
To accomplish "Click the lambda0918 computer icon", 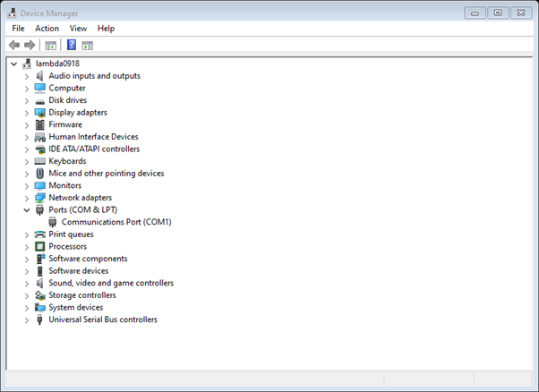I will (27, 64).
